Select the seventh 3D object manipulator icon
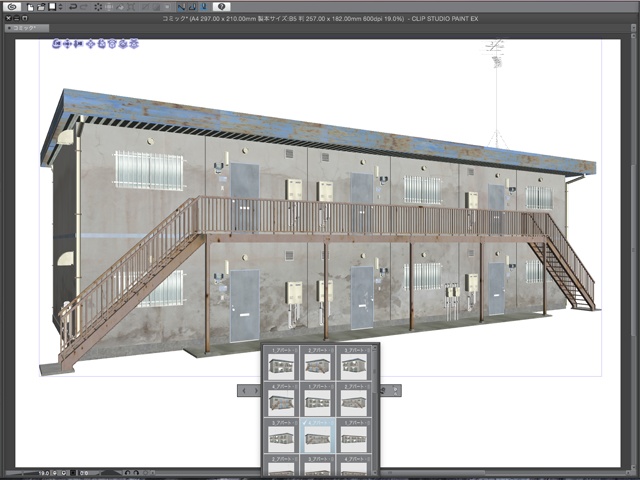 coord(123,44)
